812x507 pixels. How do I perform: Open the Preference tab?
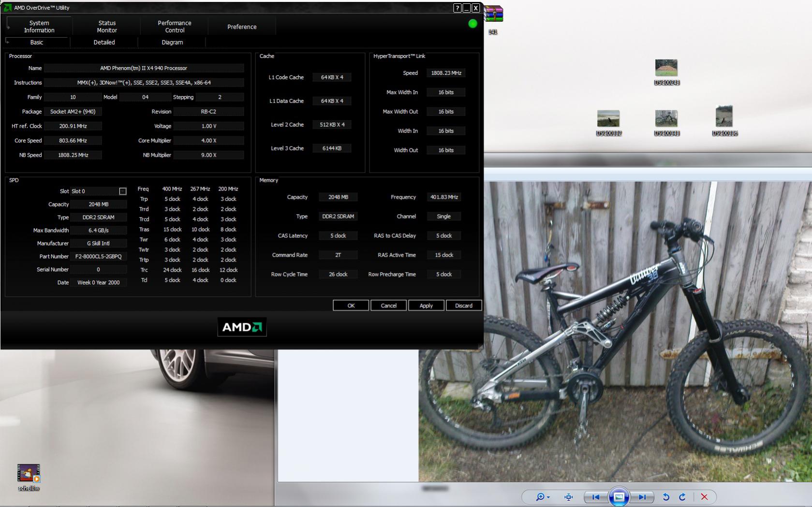(242, 27)
